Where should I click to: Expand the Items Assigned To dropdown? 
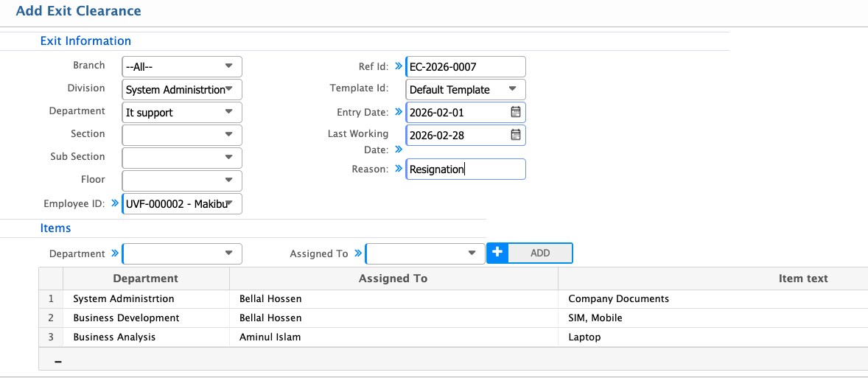click(x=472, y=253)
